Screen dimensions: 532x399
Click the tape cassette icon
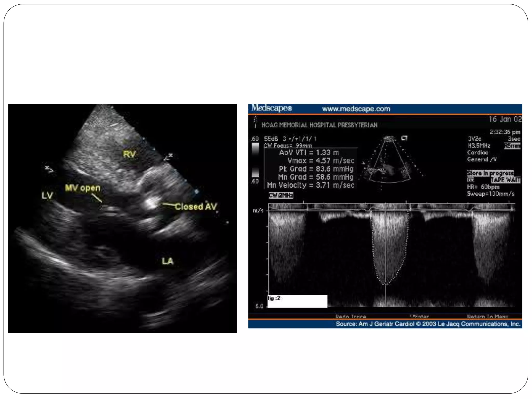coord(471,180)
